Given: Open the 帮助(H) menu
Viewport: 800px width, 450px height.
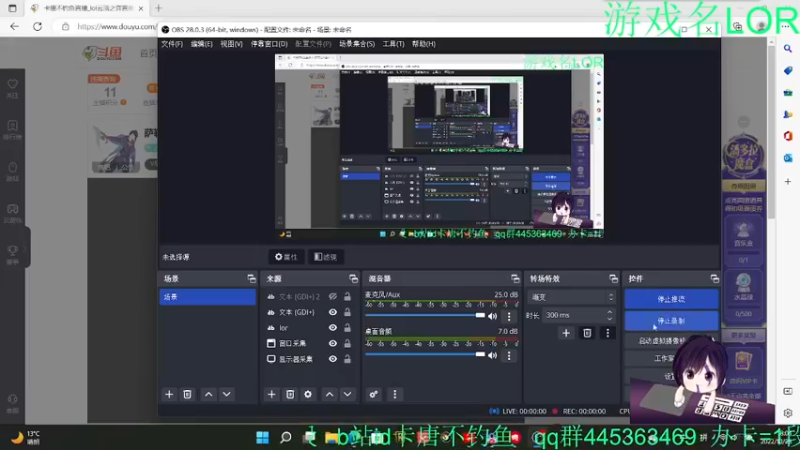Looking at the screenshot, I should [x=423, y=44].
